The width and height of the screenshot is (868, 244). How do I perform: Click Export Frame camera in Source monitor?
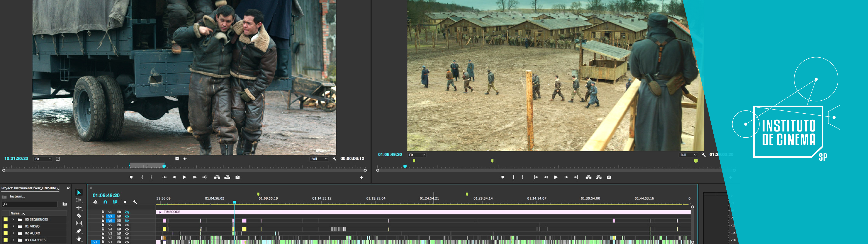pos(238,177)
